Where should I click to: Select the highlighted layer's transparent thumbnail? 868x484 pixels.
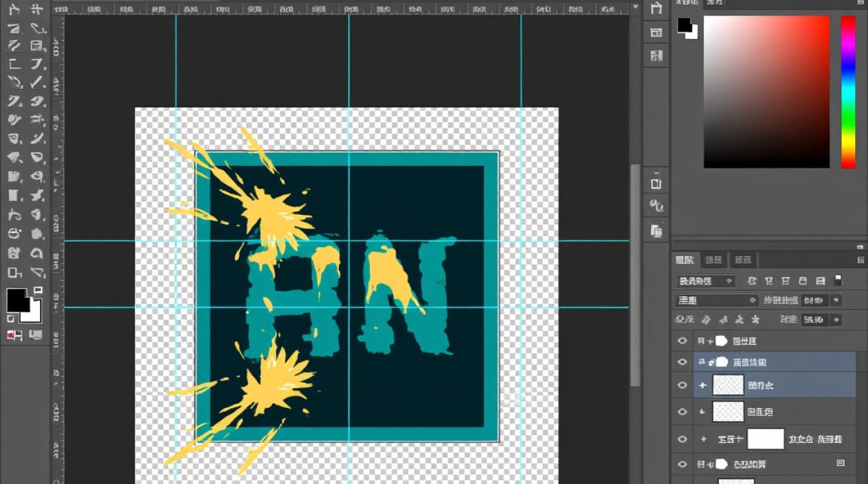click(728, 385)
